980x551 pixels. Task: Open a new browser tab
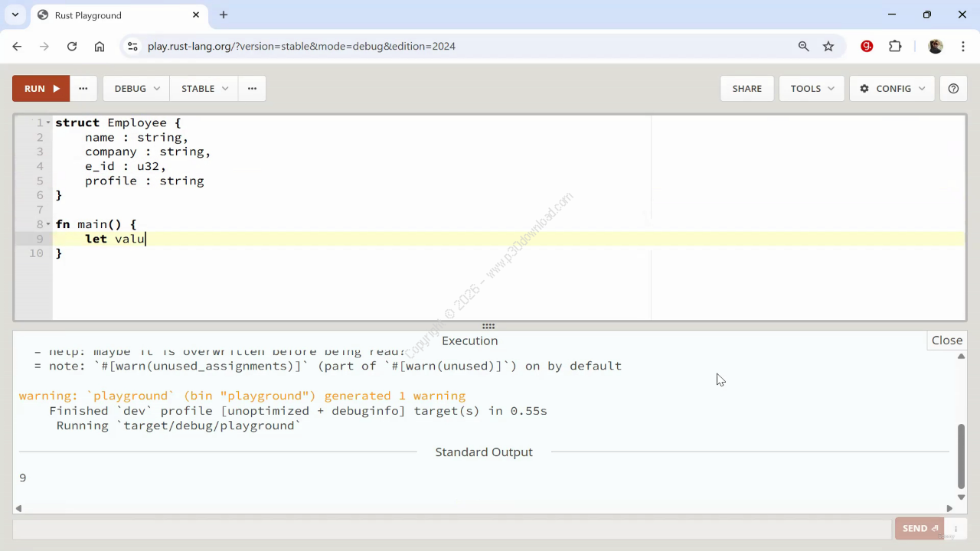(x=224, y=15)
